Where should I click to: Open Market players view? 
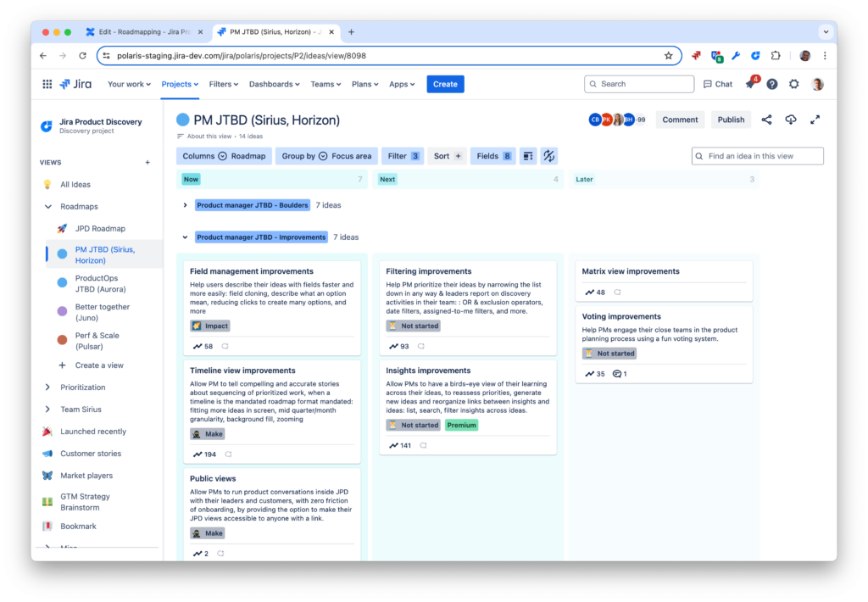tap(86, 476)
